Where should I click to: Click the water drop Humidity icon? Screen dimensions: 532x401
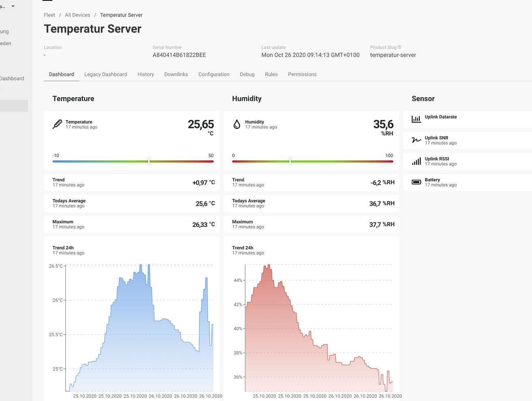coord(236,124)
